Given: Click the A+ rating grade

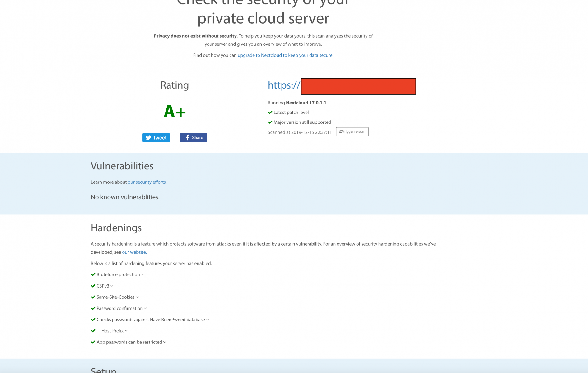Looking at the screenshot, I should 175,112.
